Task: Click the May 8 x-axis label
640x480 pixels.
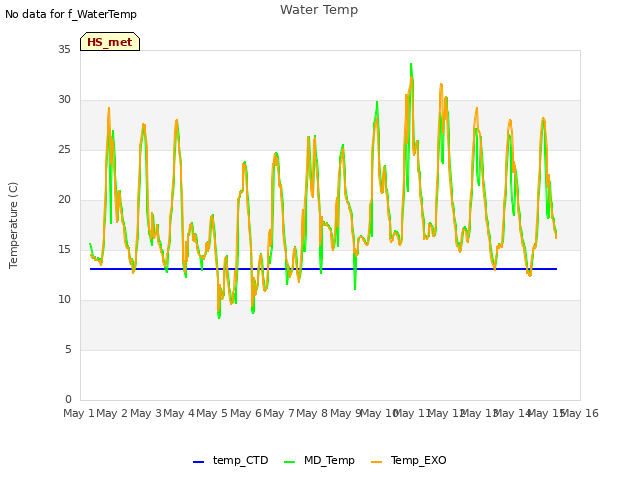Action: point(312,413)
